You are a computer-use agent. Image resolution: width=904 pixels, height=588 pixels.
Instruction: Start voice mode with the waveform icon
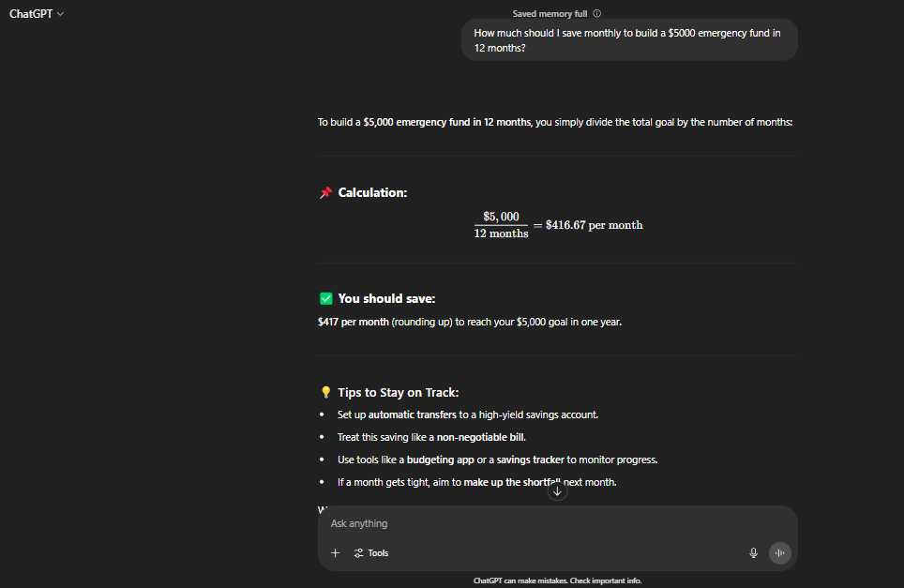pos(779,553)
